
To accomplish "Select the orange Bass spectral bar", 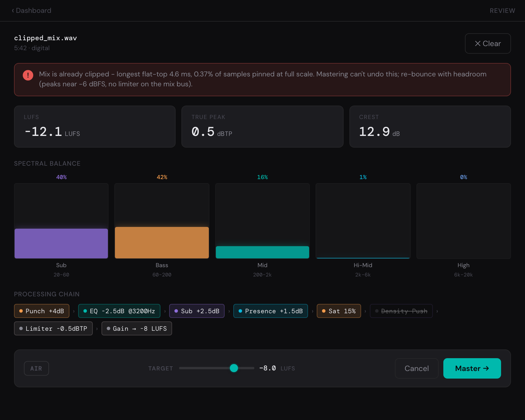I will pyautogui.click(x=162, y=243).
